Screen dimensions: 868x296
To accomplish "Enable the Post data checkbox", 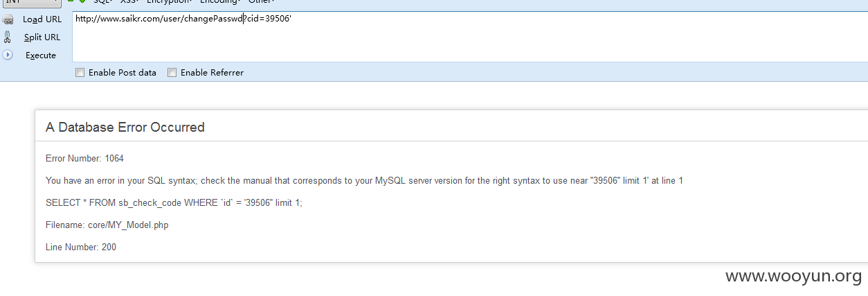I will 80,72.
